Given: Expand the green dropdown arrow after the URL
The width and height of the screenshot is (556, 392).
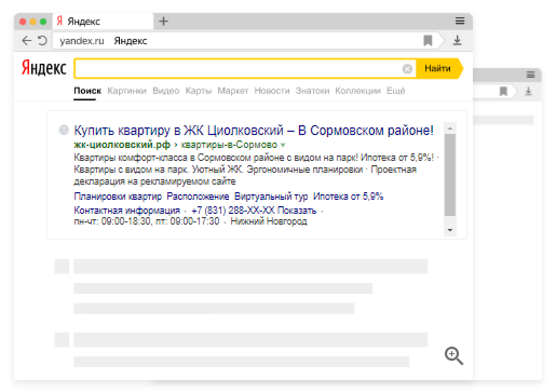Looking at the screenshot, I should (283, 145).
